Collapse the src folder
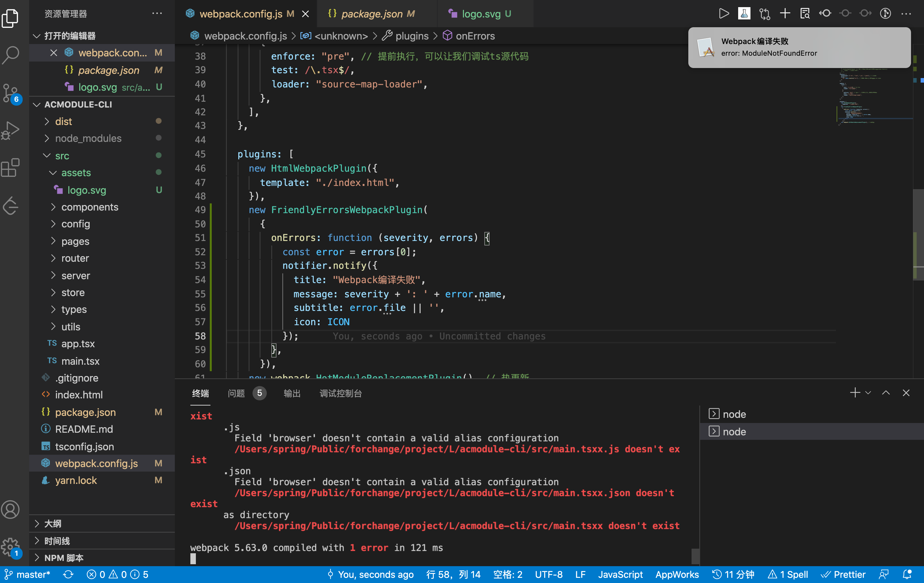This screenshot has height=583, width=924. coord(102,155)
